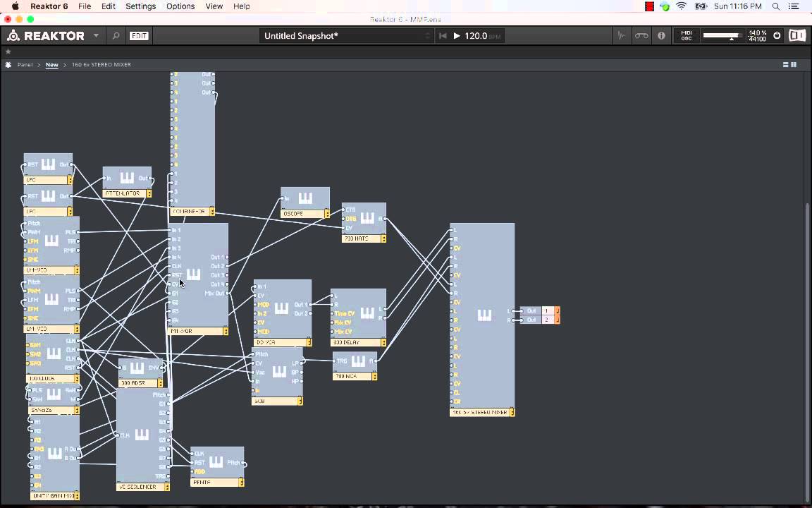Click the keyboard icon on the SUB filter module
Viewport: 812px width, 508px height.
(x=279, y=372)
